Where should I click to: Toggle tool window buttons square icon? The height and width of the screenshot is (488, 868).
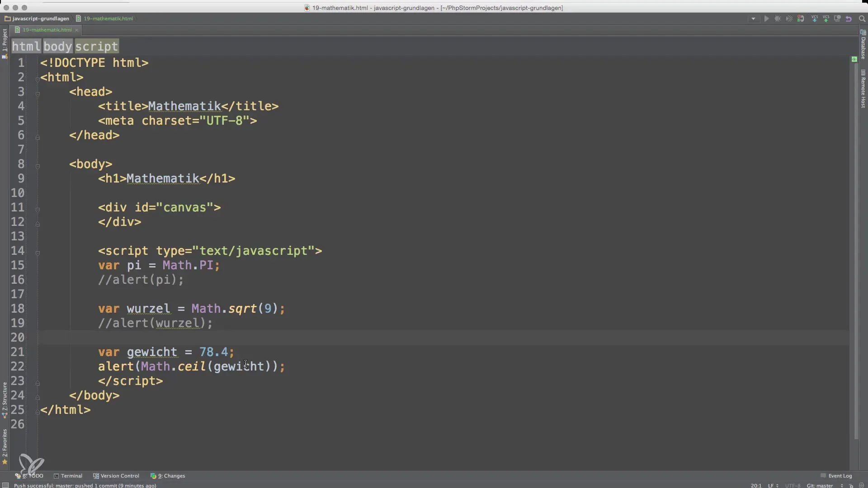coord(5,485)
